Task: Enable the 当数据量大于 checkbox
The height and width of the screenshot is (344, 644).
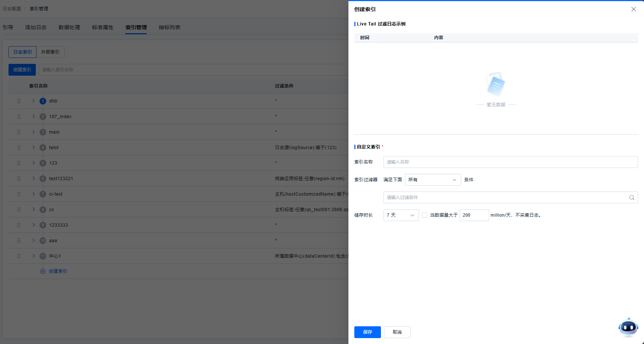Action: pos(425,215)
